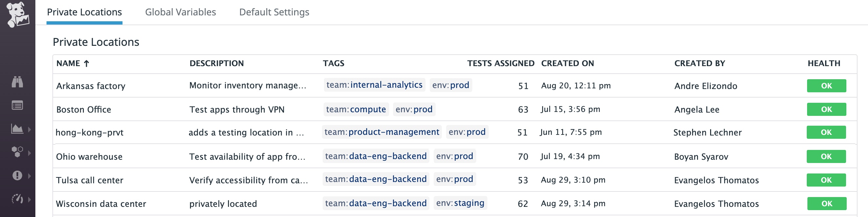This screenshot has width=868, height=217.
Task: Expand the arrow beside exclamation mark icon
Action: (x=30, y=176)
